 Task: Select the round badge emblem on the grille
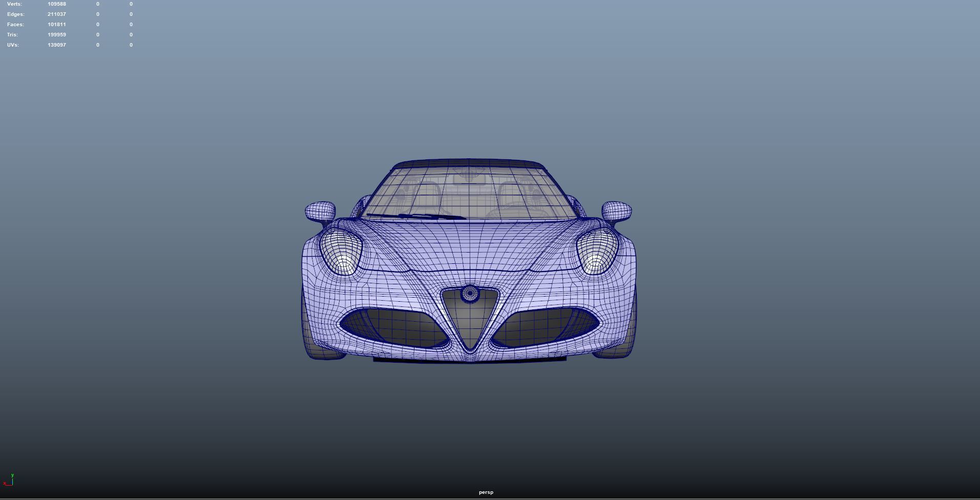[470, 294]
